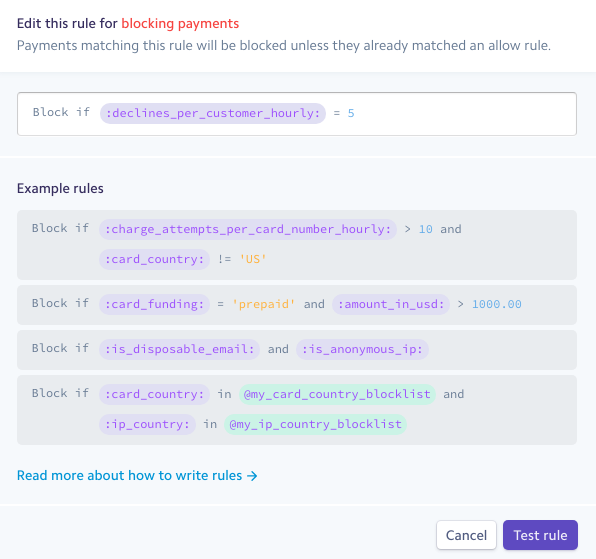Click the @my_ip_country_blocklist list pill

coord(315,424)
